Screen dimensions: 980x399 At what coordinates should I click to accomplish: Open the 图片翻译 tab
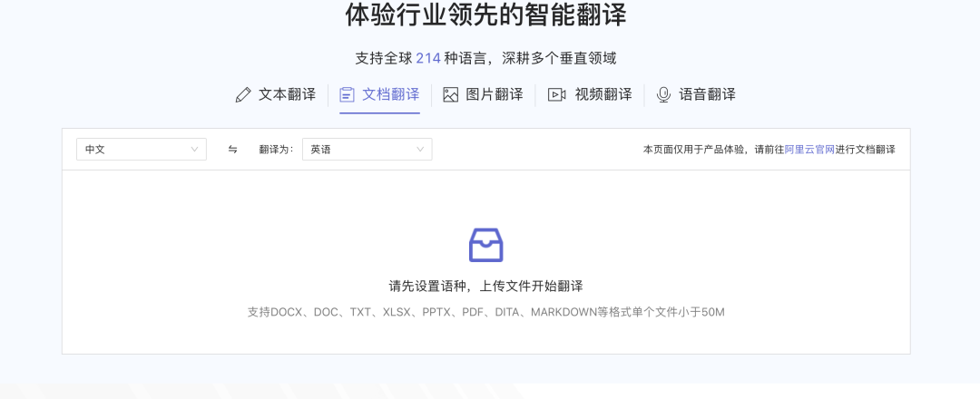click(483, 95)
